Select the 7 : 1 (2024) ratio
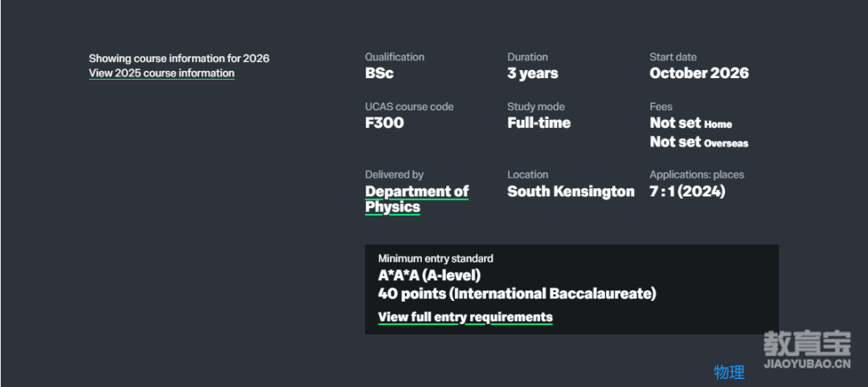 (x=687, y=191)
